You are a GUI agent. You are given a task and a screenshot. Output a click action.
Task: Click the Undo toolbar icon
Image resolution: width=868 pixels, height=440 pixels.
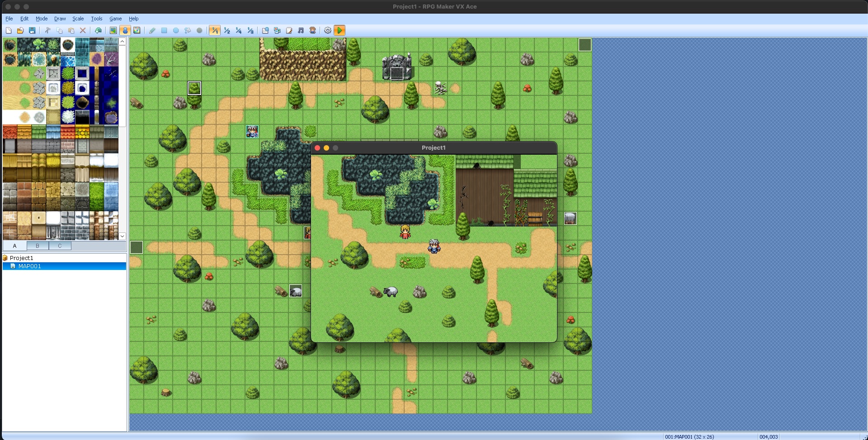coord(98,30)
